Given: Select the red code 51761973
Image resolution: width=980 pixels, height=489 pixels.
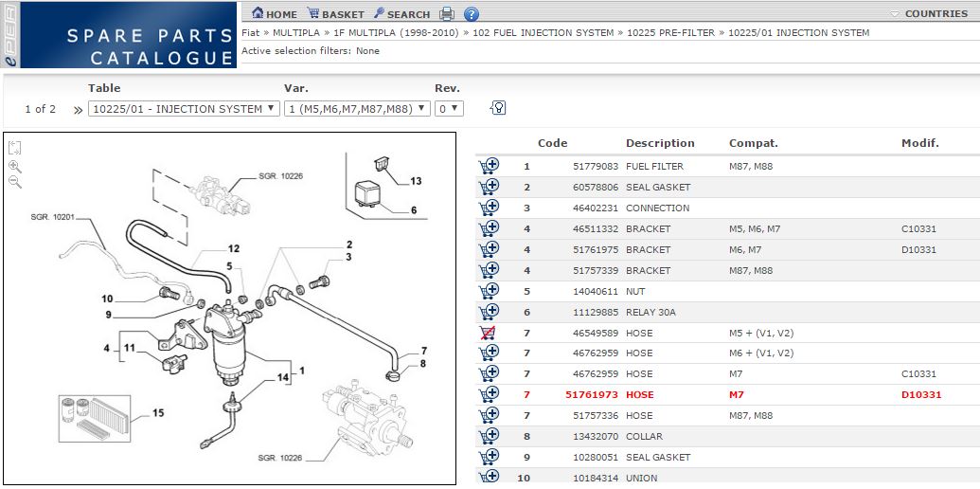Looking at the screenshot, I should pyautogui.click(x=592, y=394).
